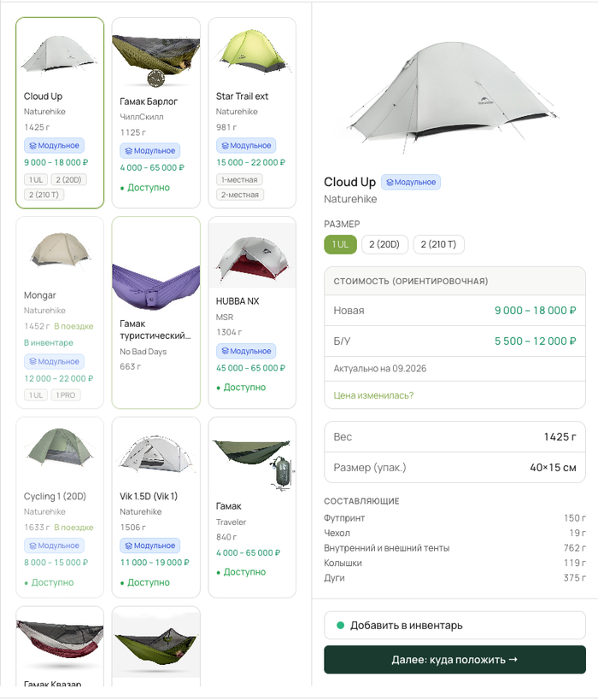Screen dimensions: 598x700
Task: Click Далее: куда положить button
Action: 454,659
